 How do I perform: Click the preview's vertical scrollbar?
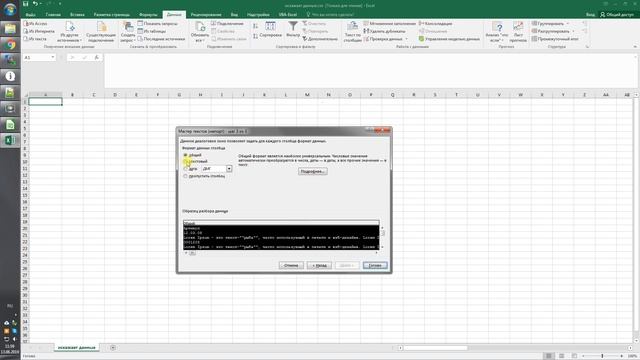(x=382, y=238)
